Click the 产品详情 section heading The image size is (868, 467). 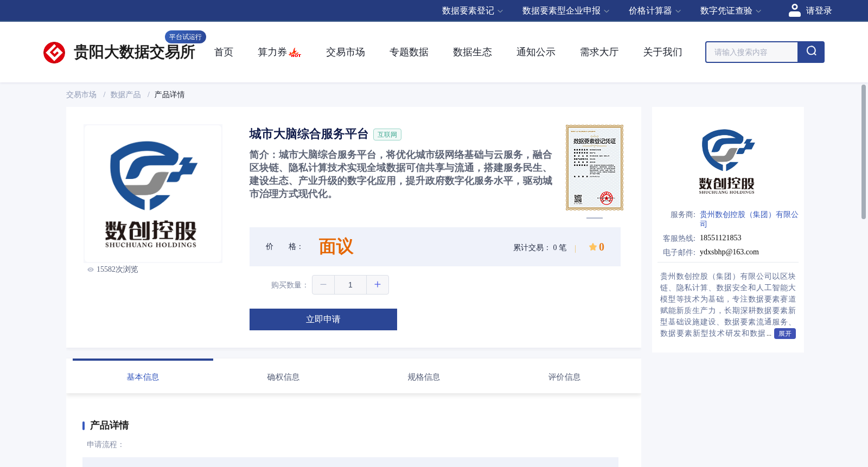[109, 425]
